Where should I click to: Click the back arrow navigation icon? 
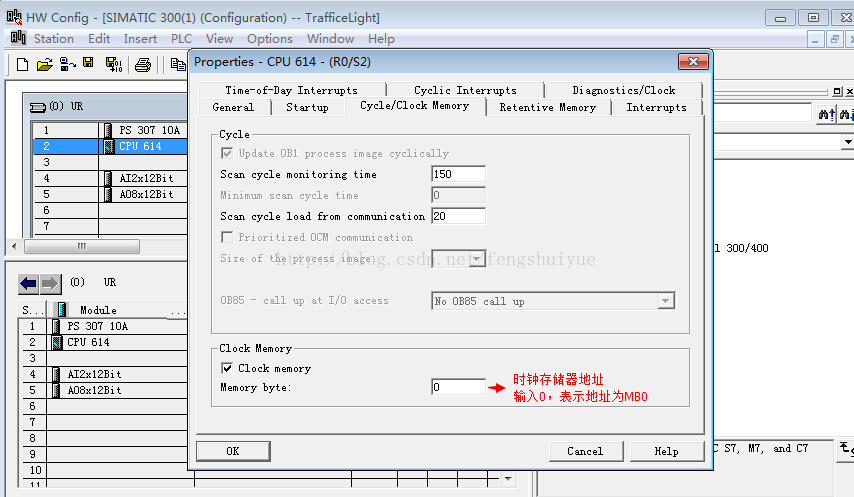pyautogui.click(x=28, y=283)
